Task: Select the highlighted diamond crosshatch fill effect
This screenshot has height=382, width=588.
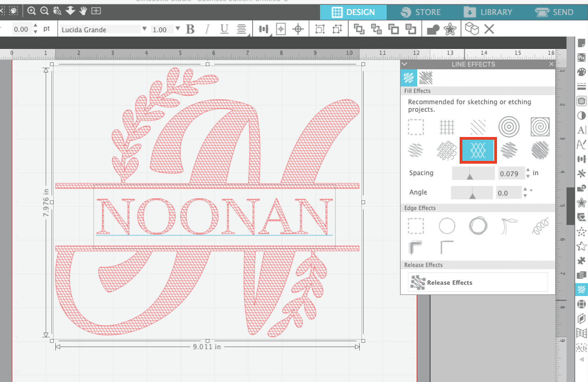Action: 478,150
